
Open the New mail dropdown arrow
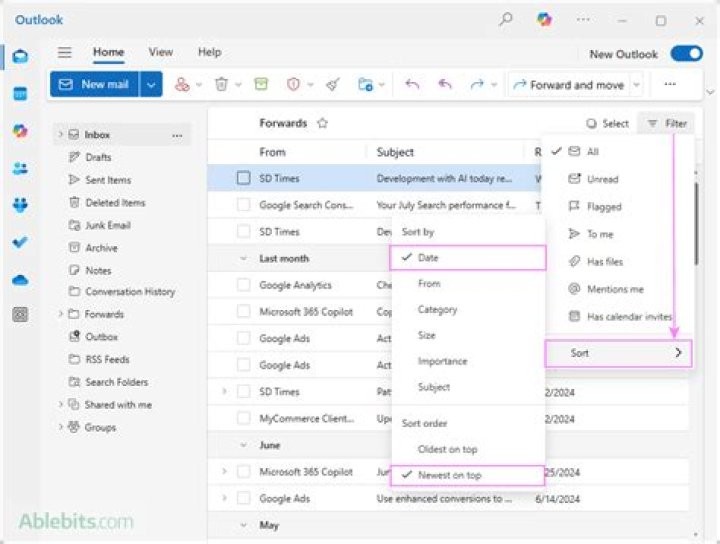coord(151,84)
